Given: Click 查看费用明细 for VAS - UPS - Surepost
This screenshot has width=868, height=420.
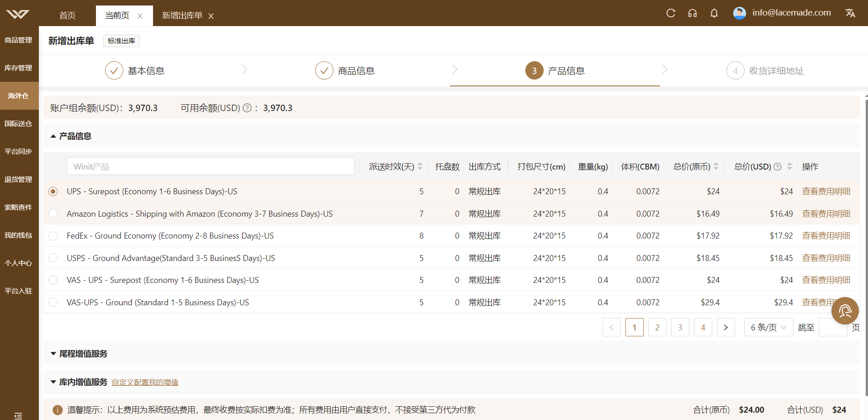Looking at the screenshot, I should click(x=826, y=280).
